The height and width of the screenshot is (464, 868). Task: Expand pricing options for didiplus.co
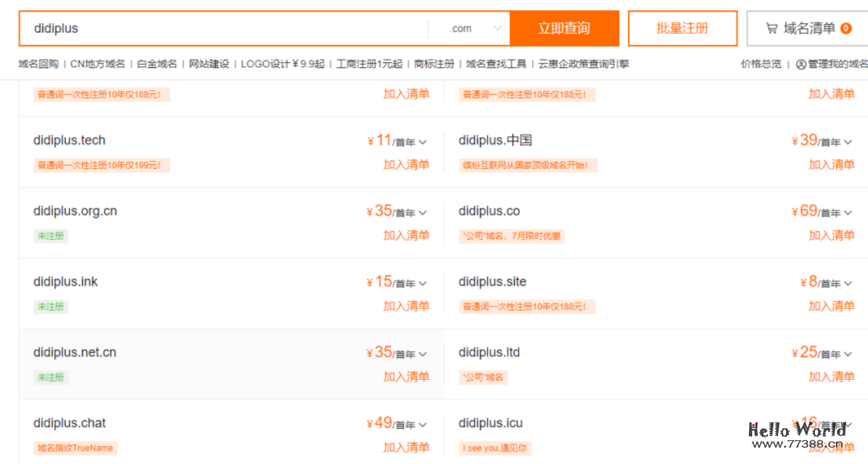(849, 212)
